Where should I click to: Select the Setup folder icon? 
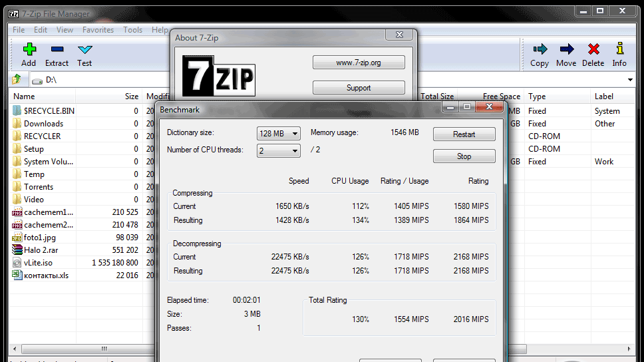point(17,149)
